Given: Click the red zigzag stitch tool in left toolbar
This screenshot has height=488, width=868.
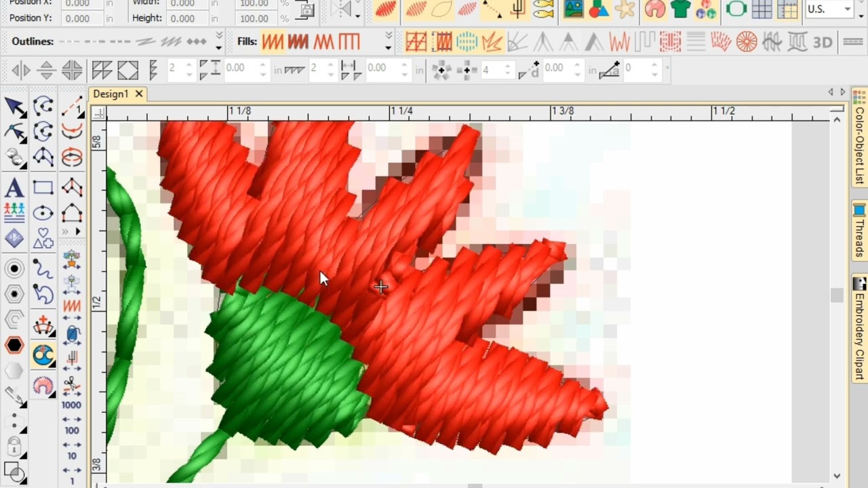Looking at the screenshot, I should tap(72, 306).
